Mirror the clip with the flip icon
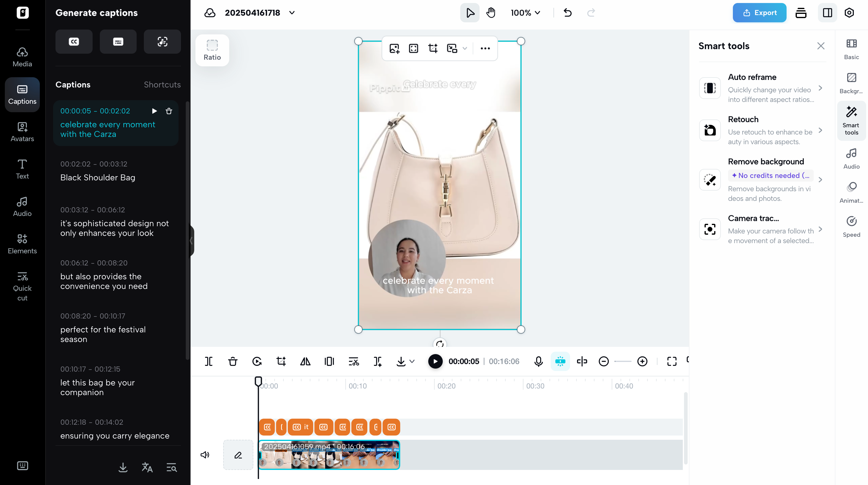The height and width of the screenshot is (485, 868). click(x=305, y=361)
